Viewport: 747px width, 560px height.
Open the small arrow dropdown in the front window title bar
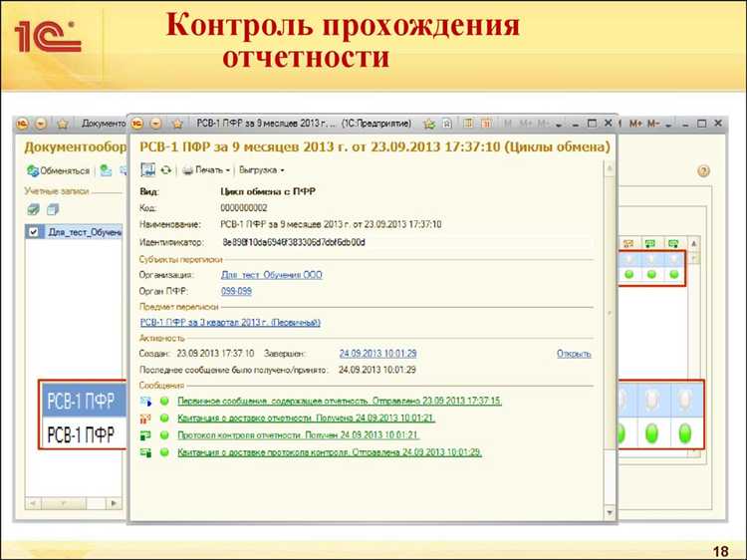coord(559,125)
